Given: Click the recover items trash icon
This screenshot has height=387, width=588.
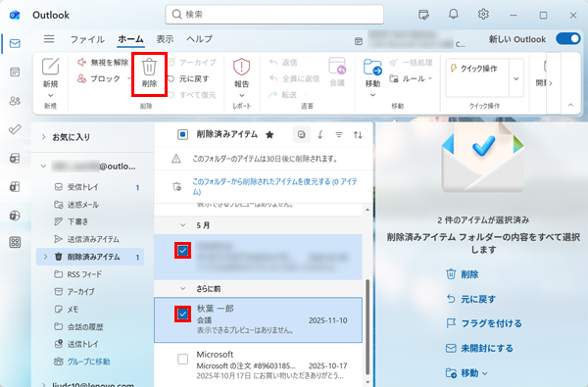Looking at the screenshot, I should (x=176, y=186).
